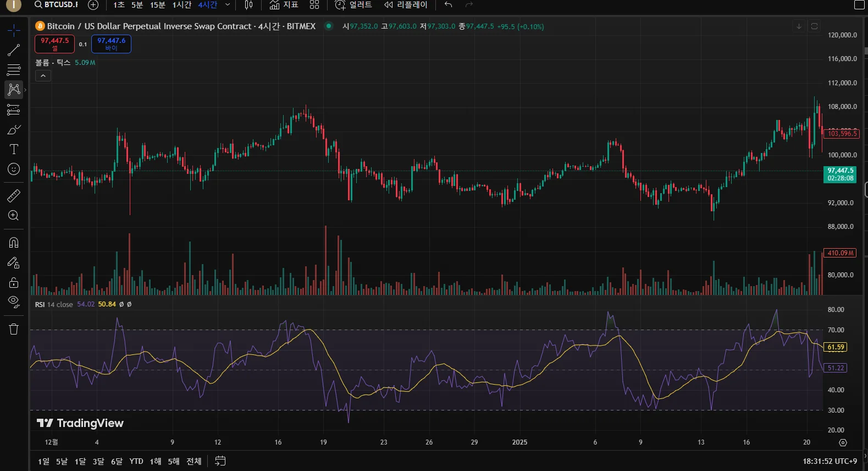Image resolution: width=868 pixels, height=471 pixels.
Task: Open the 얼러트 alert creator
Action: pyautogui.click(x=353, y=5)
